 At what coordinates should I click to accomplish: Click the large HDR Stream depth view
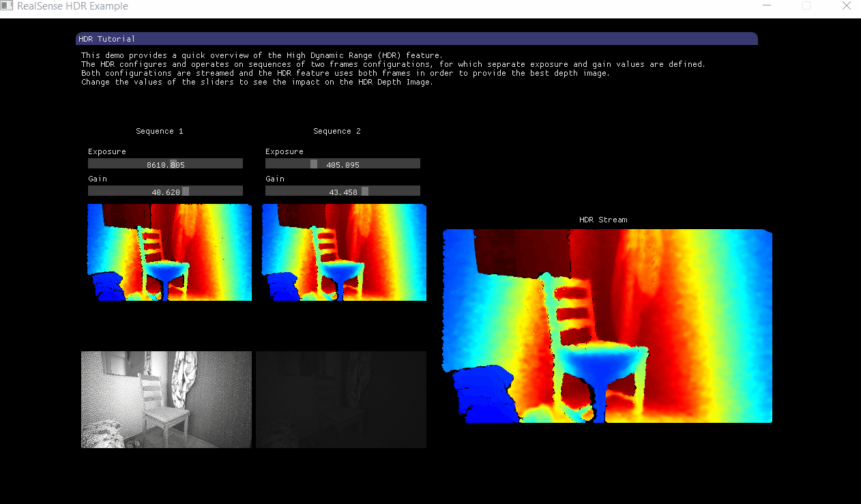(607, 326)
